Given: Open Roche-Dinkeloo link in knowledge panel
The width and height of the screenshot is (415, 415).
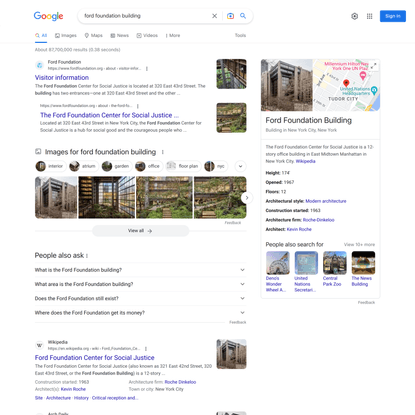Looking at the screenshot, I should coord(318,220).
